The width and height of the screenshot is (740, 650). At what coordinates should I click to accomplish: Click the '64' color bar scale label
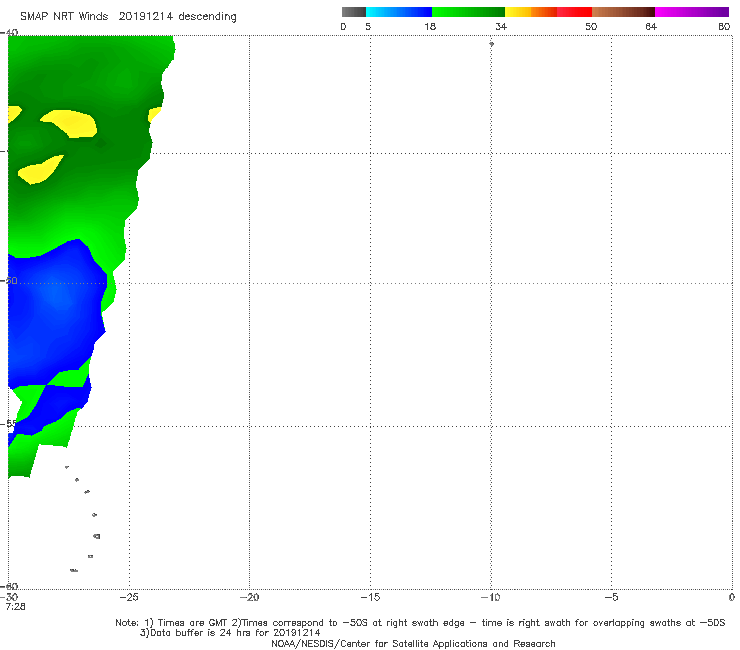point(651,27)
